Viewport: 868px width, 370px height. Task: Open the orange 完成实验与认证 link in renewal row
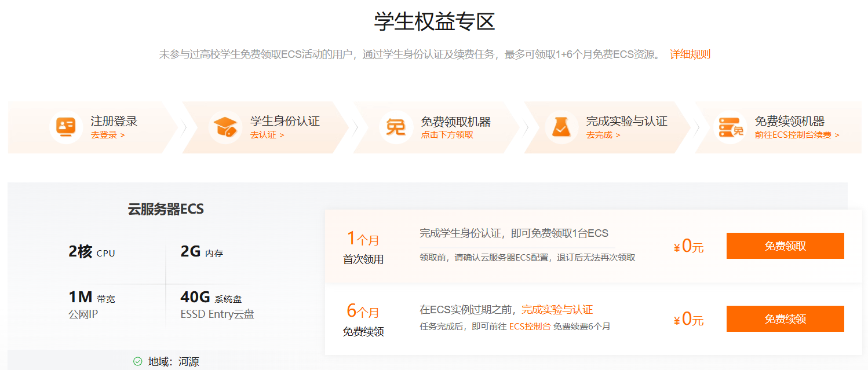tap(557, 310)
